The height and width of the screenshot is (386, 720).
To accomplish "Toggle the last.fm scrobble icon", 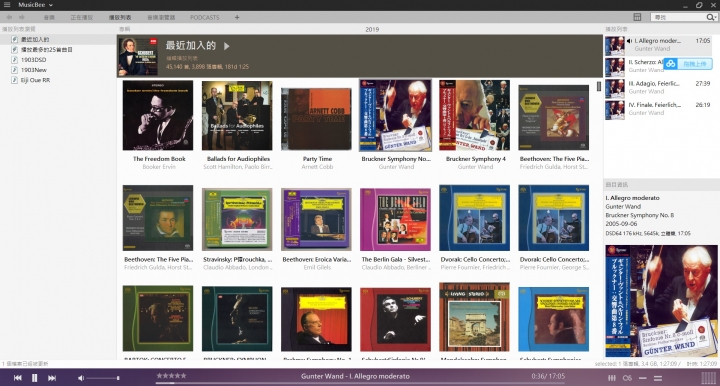I will click(x=627, y=378).
